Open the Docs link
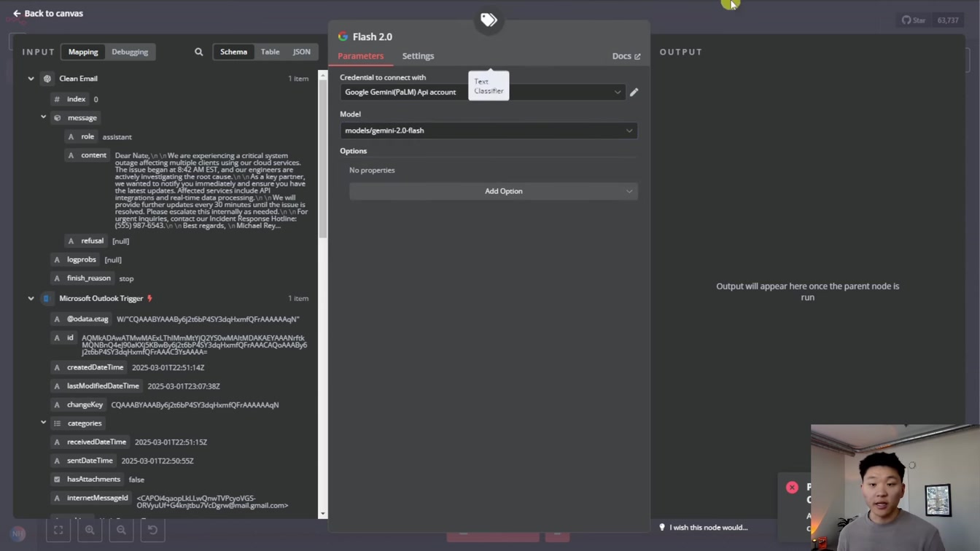 click(626, 56)
